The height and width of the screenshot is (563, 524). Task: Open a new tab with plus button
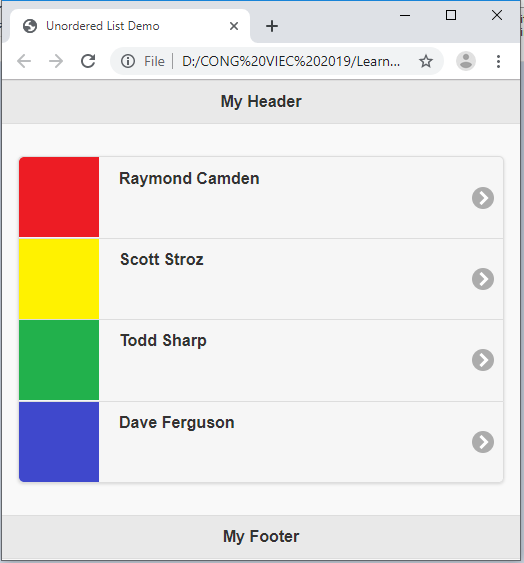pos(272,26)
